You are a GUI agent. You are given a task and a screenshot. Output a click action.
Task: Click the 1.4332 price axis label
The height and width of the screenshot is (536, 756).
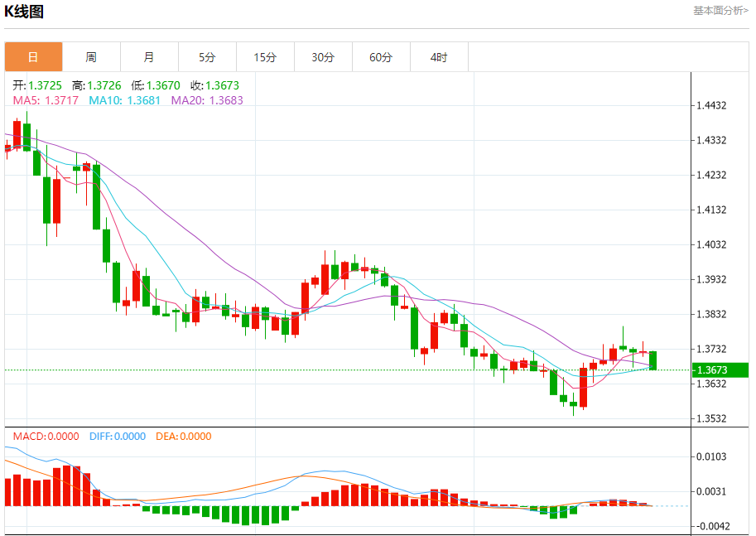(x=711, y=140)
